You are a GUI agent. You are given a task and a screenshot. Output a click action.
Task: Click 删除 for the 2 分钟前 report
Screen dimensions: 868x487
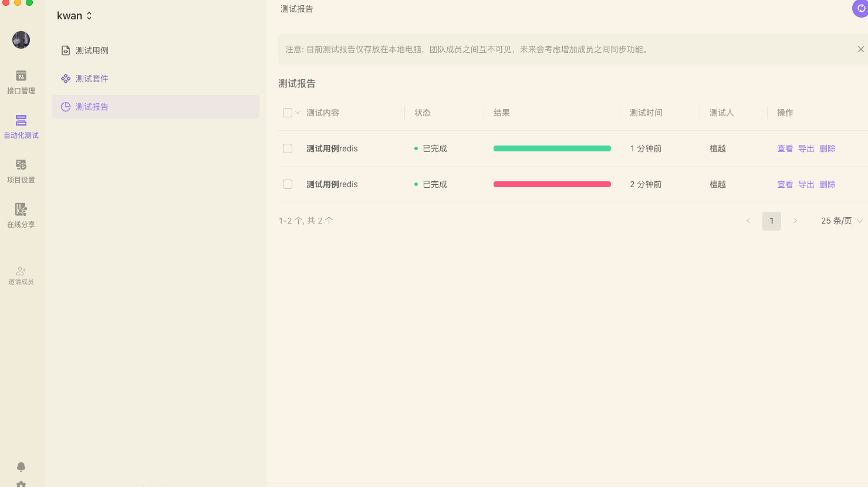tap(828, 184)
